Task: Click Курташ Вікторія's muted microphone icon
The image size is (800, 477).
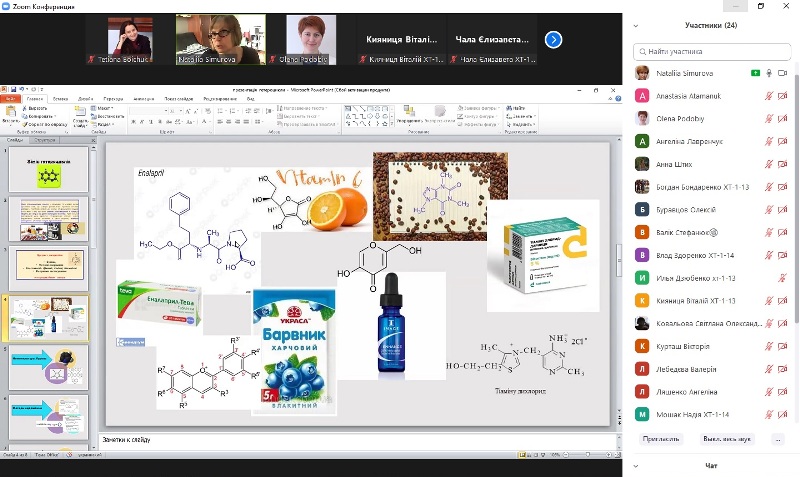Action: (x=769, y=346)
